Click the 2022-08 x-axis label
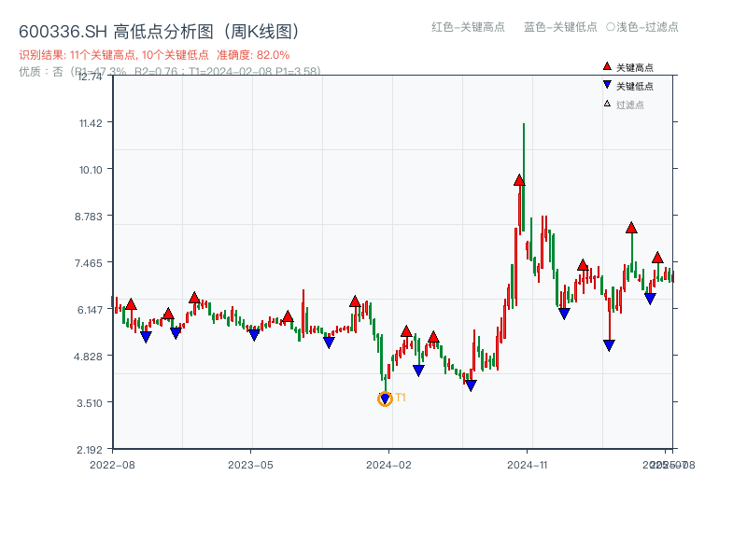This screenshot has height=560, width=747. pos(112,465)
